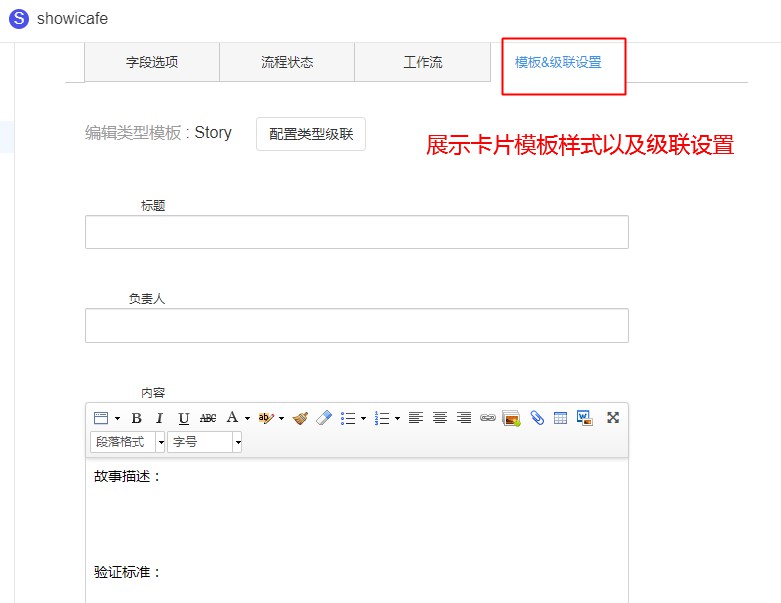Click the 内容 field label
This screenshot has width=781, height=603.
(x=153, y=393)
